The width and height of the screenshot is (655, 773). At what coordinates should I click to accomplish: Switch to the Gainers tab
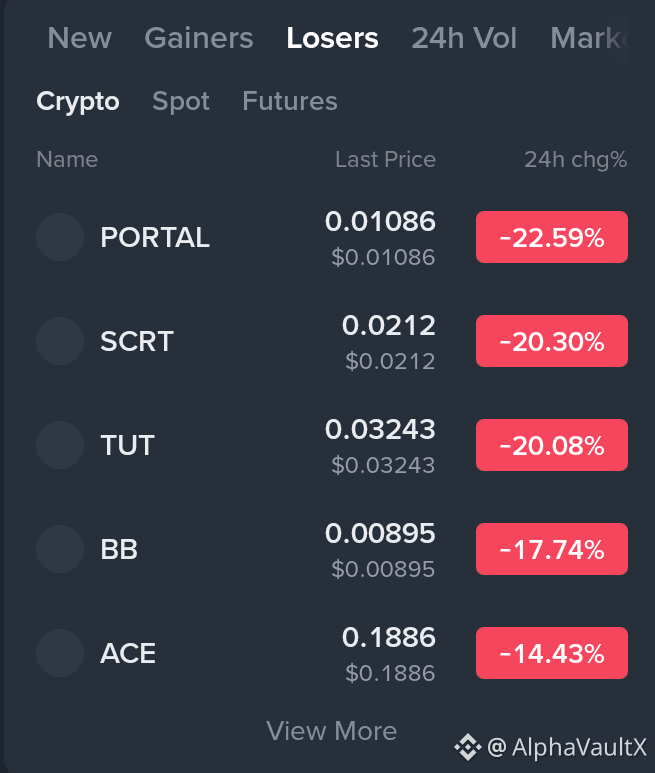[199, 38]
